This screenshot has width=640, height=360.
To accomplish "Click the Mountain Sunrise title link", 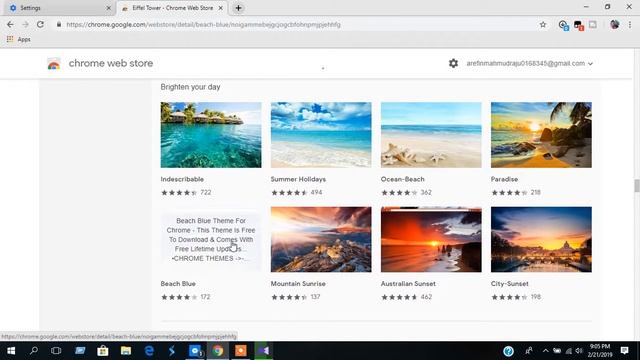I will pyautogui.click(x=298, y=284).
